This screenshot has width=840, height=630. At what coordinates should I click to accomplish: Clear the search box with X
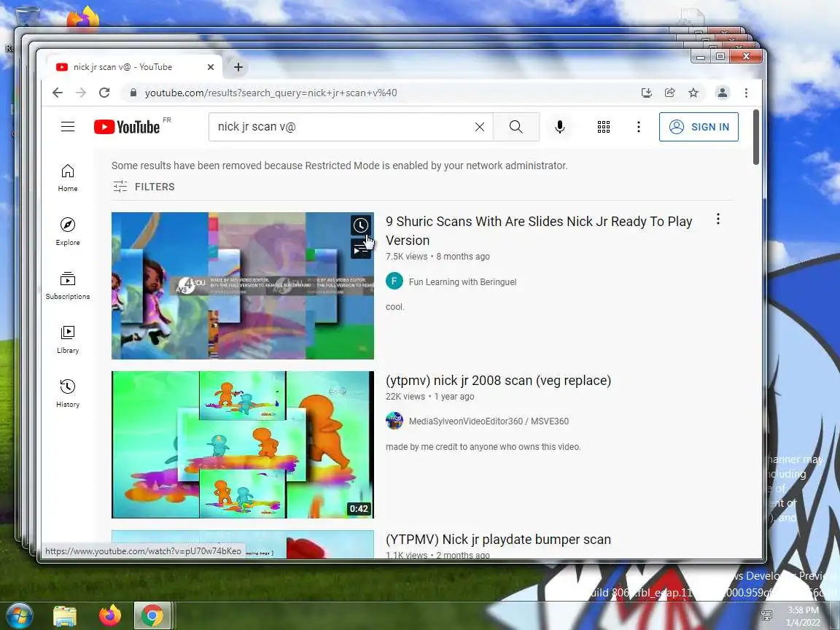tap(480, 127)
